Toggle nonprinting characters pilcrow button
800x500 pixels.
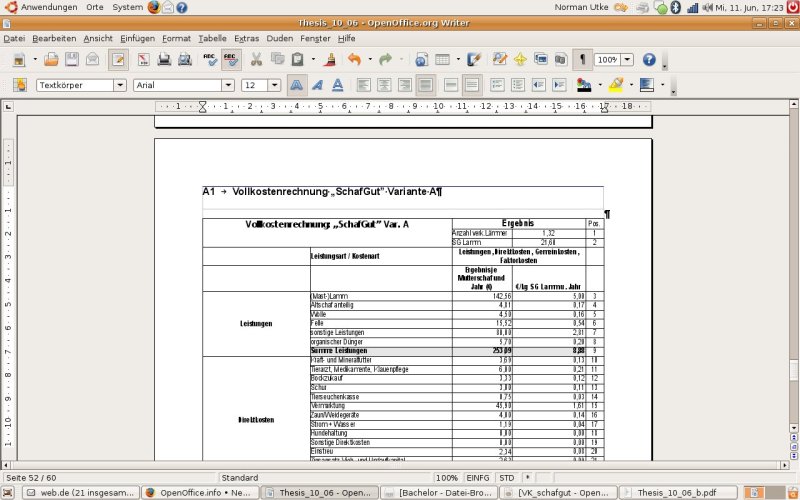pos(582,60)
